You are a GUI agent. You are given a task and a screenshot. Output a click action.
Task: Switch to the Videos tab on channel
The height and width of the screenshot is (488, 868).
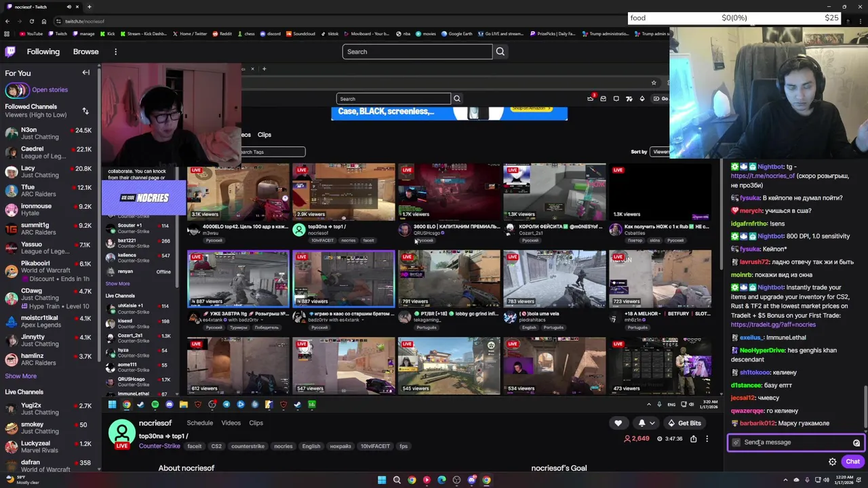[x=231, y=423]
